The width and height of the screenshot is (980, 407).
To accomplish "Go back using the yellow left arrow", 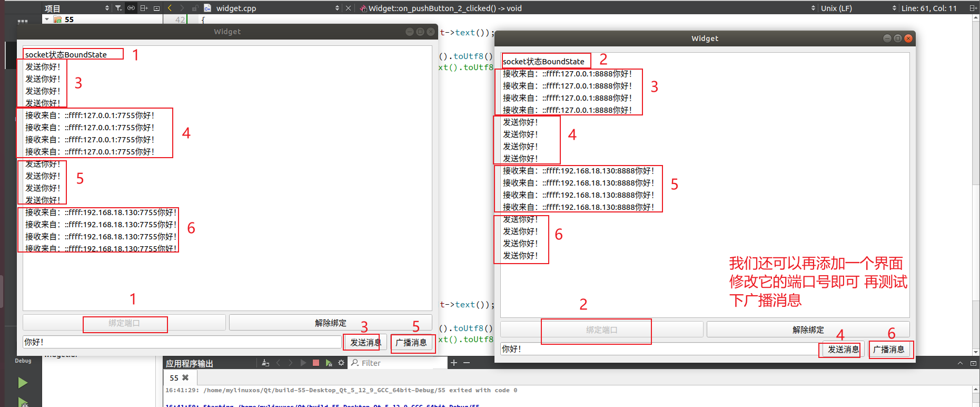I will coord(170,8).
